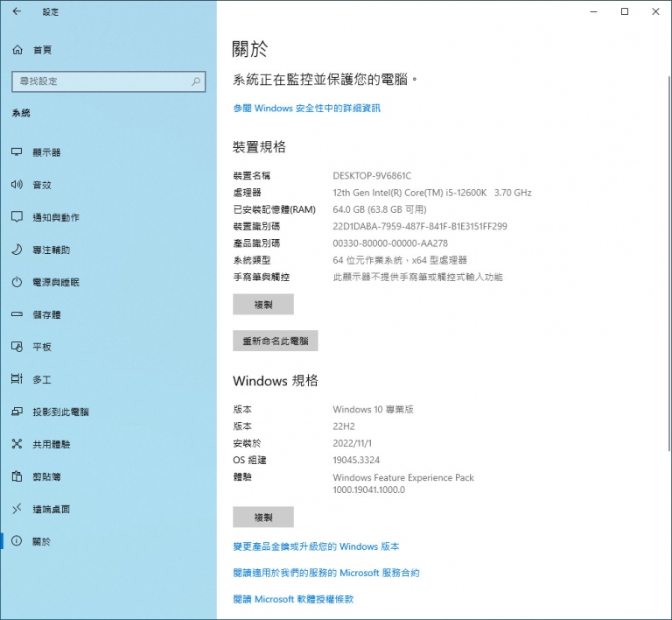Select 投影到此電腦 projecting icon
This screenshot has height=620, width=672.
(17, 412)
